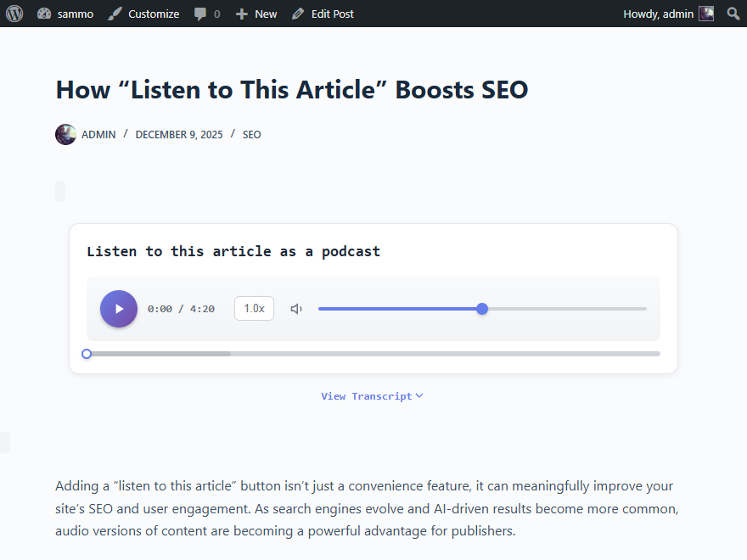Viewport: 747px width, 560px height.
Task: Open the SEO category link
Action: [x=251, y=134]
